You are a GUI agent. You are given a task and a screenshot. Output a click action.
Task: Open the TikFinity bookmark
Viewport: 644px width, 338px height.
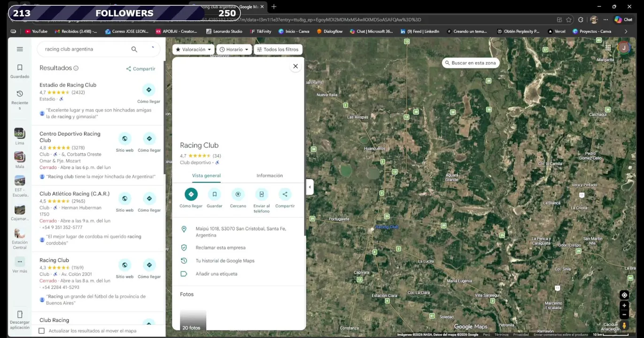point(261,31)
